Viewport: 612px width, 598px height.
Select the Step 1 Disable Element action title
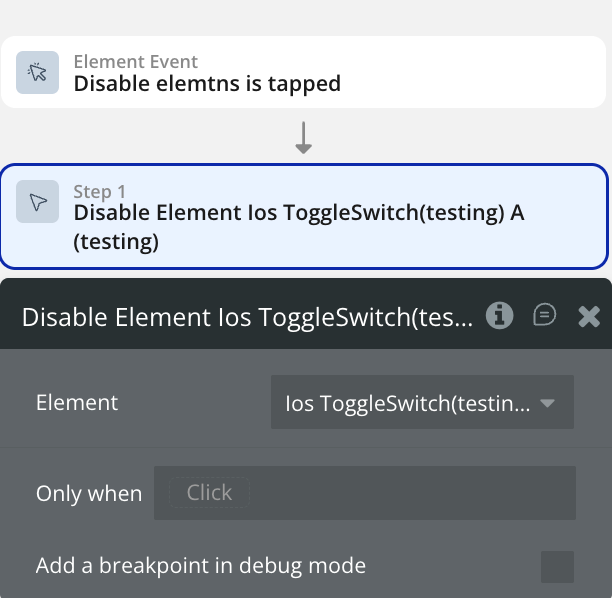299,212
